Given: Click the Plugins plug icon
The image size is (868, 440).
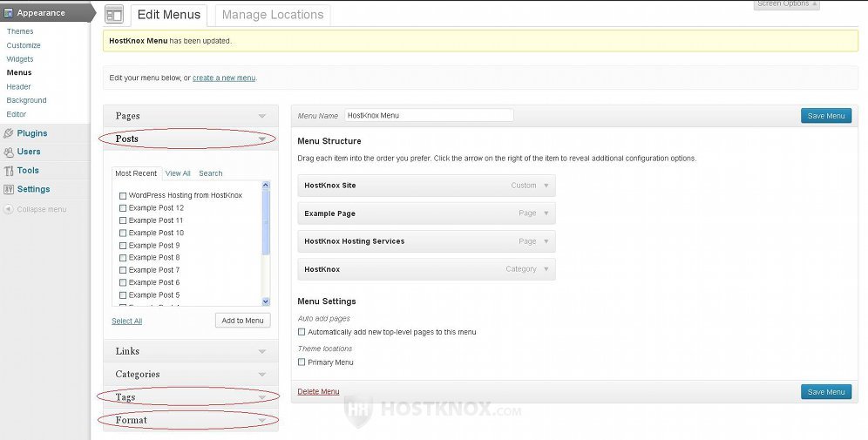Looking at the screenshot, I should point(9,133).
